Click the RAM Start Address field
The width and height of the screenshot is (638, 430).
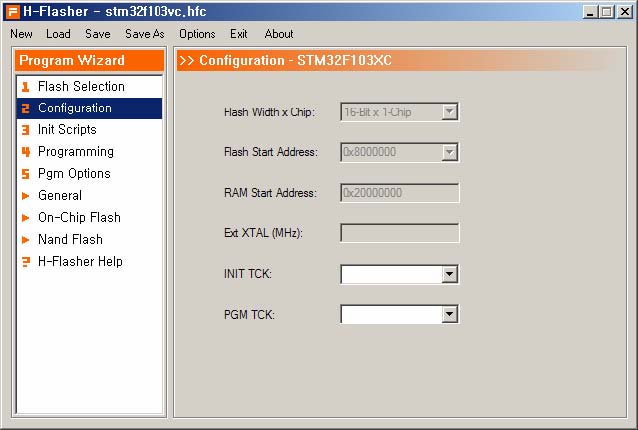pyautogui.click(x=400, y=193)
